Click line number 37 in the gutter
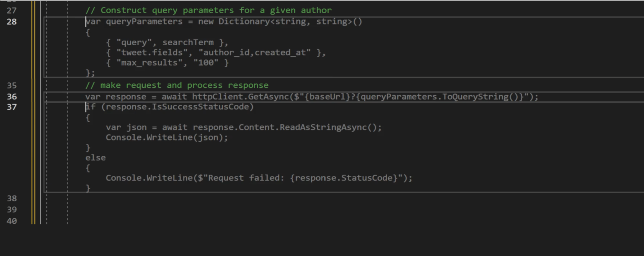This screenshot has height=256, width=644. tap(12, 107)
